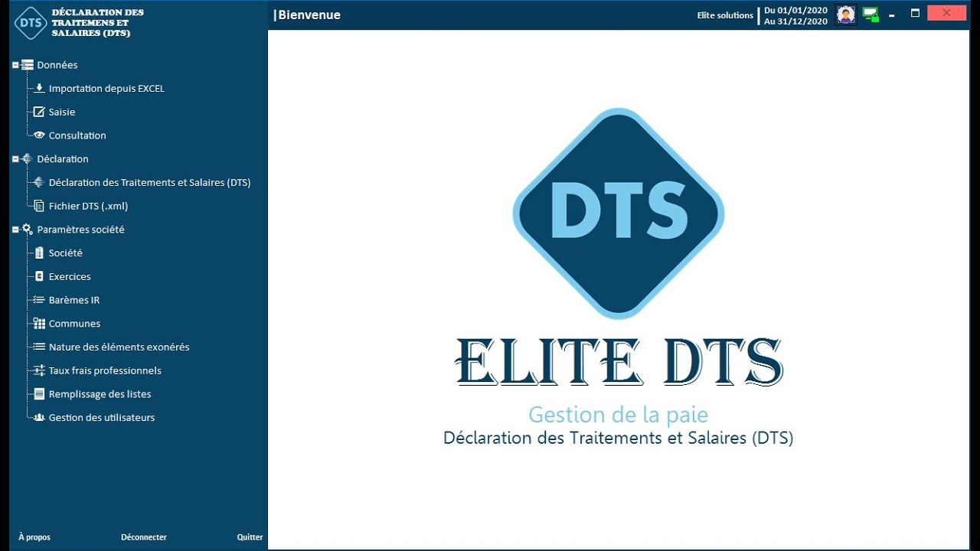
Task: Click the Barèmes IR list icon
Action: pos(40,300)
